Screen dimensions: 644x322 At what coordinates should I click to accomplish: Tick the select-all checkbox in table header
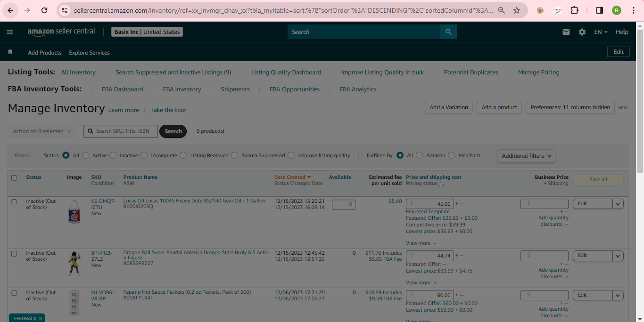14,178
